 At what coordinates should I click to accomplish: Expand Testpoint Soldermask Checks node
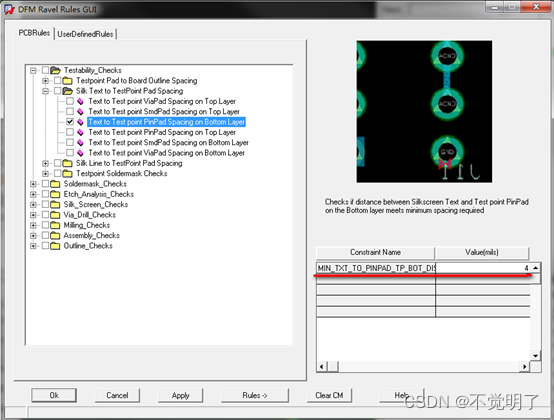pyautogui.click(x=45, y=173)
